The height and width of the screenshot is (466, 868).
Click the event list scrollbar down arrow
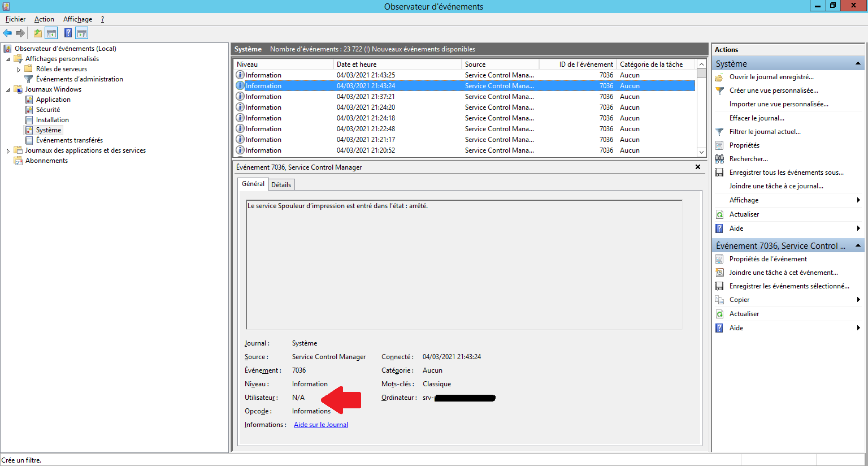pos(701,152)
